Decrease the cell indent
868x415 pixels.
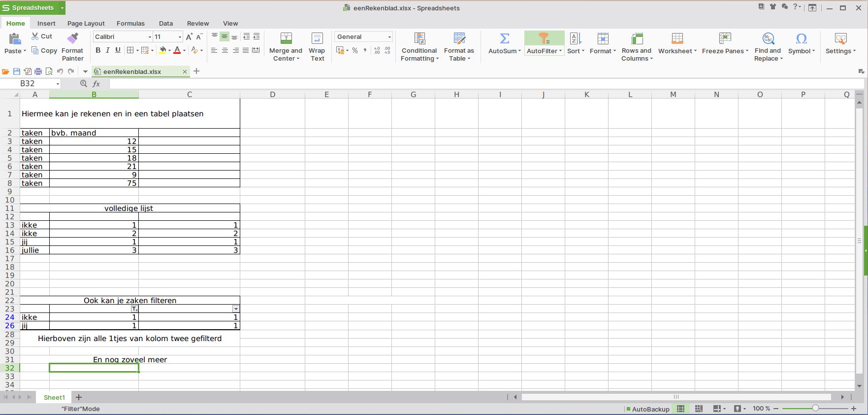point(246,37)
